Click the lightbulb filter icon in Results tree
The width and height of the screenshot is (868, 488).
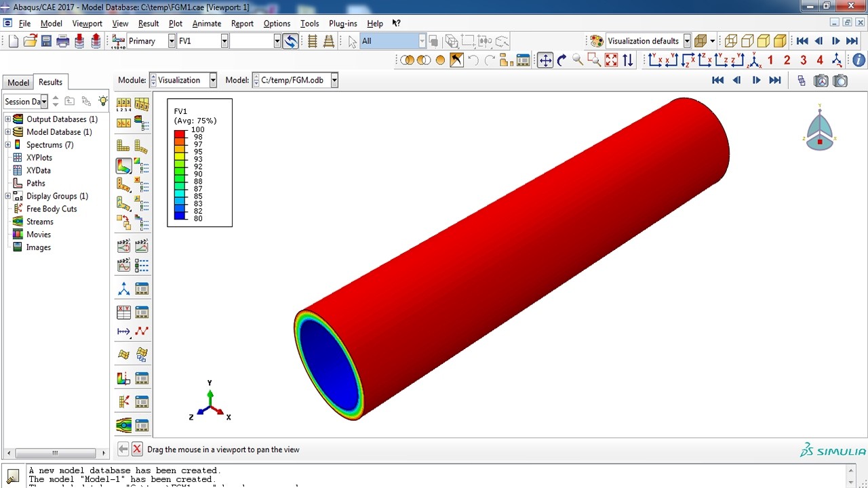coord(102,101)
